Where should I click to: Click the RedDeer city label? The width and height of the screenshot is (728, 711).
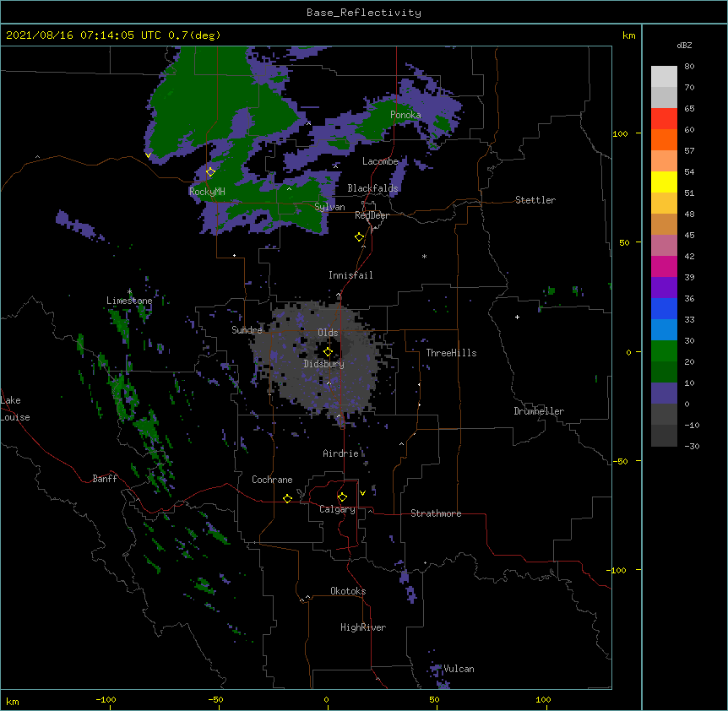tap(372, 215)
